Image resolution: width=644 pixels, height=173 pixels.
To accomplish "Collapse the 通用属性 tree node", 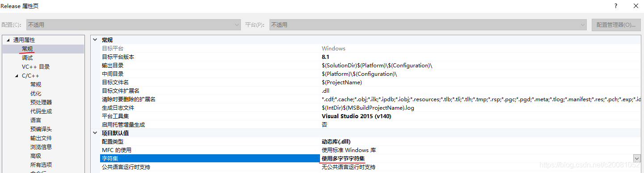I will click(8, 40).
